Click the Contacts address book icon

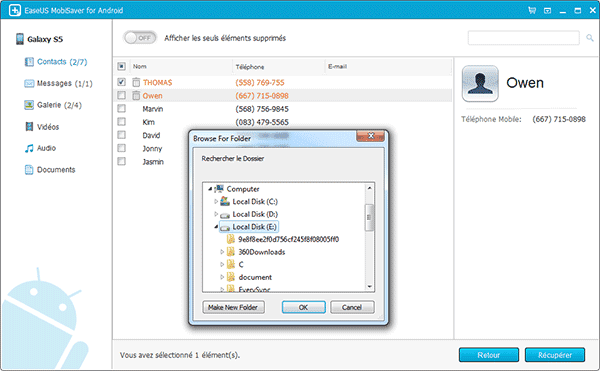29,62
